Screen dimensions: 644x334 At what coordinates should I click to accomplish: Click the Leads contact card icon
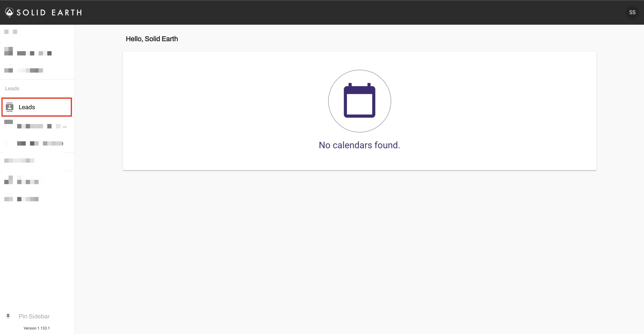[x=10, y=107]
